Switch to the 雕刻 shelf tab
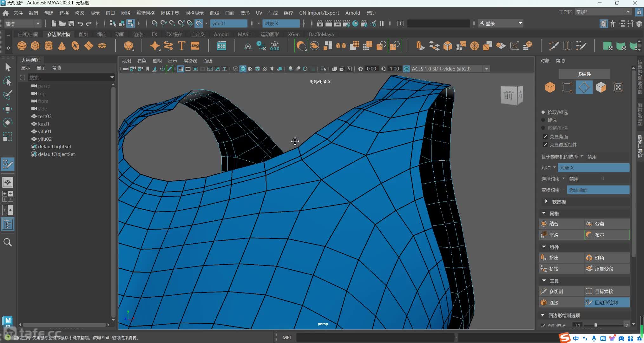Screen dimensions: 644x343 [83, 34]
